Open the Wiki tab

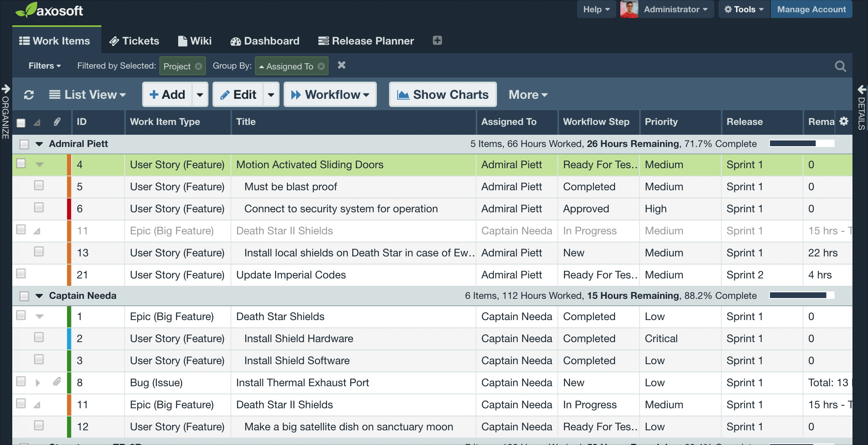coord(195,41)
